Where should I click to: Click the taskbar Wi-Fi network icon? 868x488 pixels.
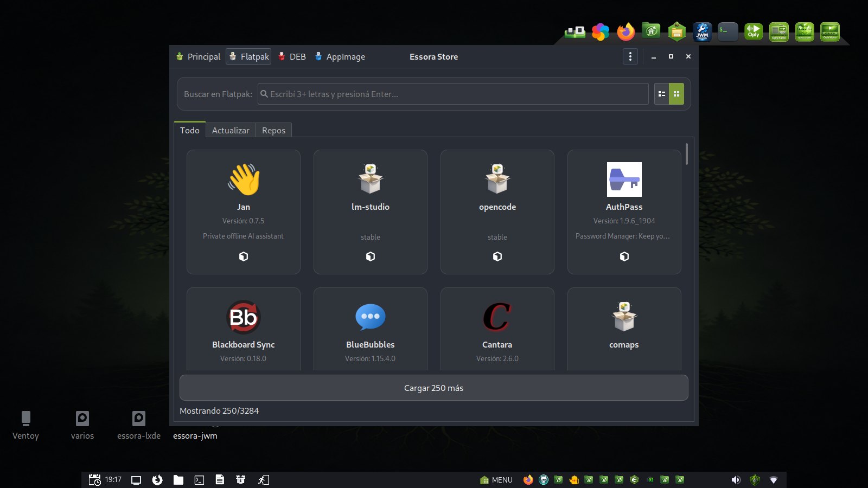tap(774, 480)
